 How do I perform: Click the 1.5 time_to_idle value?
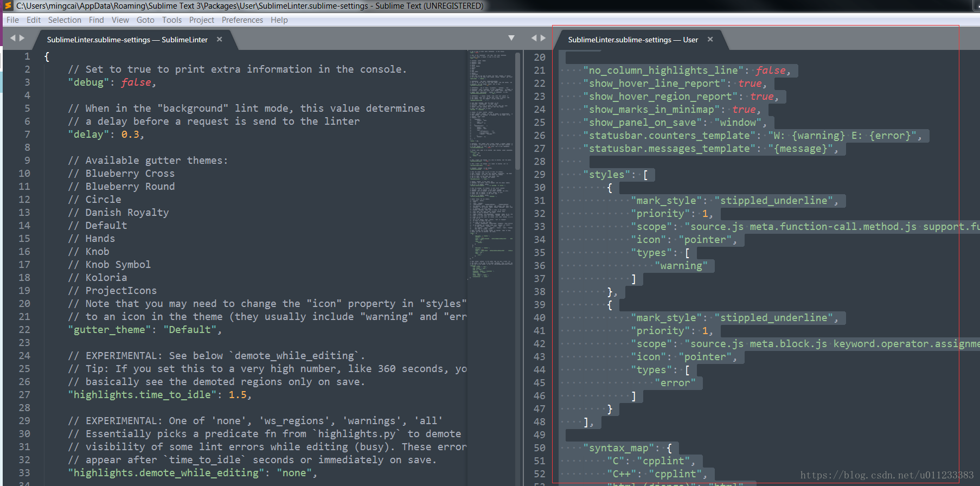(x=238, y=395)
